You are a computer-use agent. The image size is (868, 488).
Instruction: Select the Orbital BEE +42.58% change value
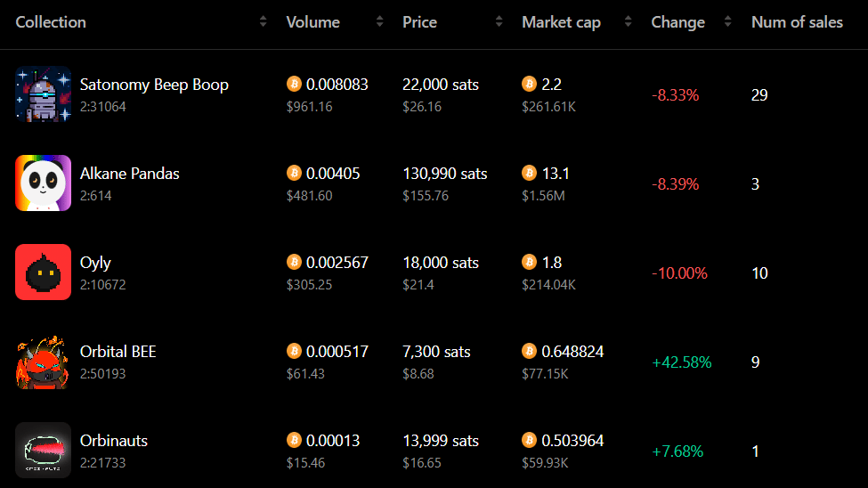[x=681, y=362]
